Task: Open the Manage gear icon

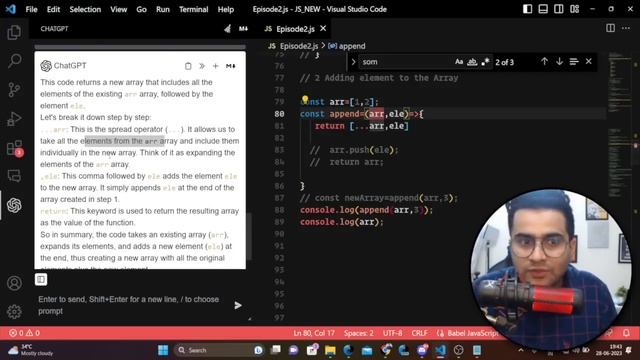Action: tap(14, 311)
